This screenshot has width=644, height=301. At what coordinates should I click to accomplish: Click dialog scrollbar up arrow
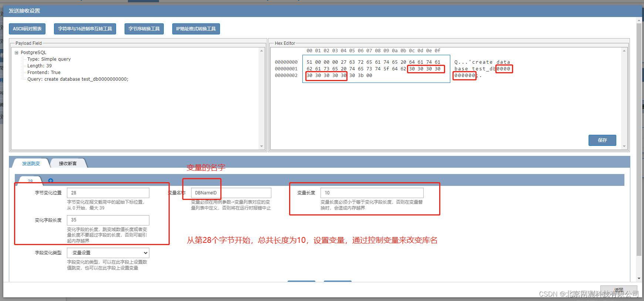(639, 20)
